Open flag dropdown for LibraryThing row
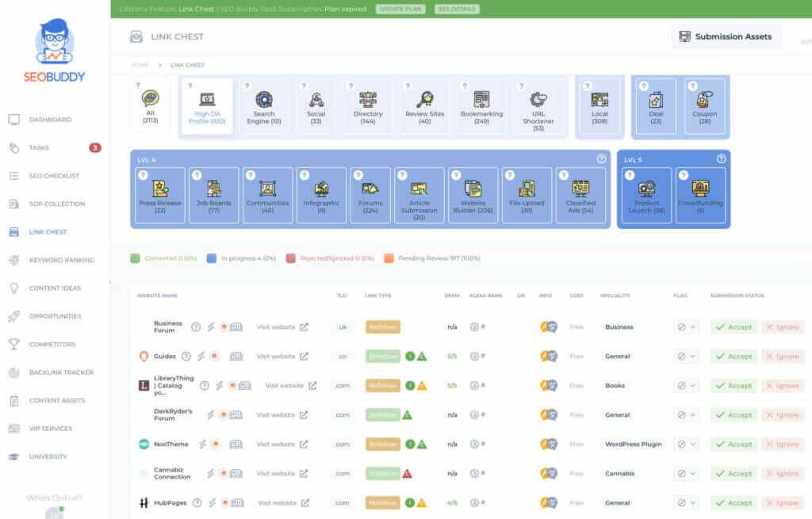This screenshot has height=519, width=812. pyautogui.click(x=687, y=386)
